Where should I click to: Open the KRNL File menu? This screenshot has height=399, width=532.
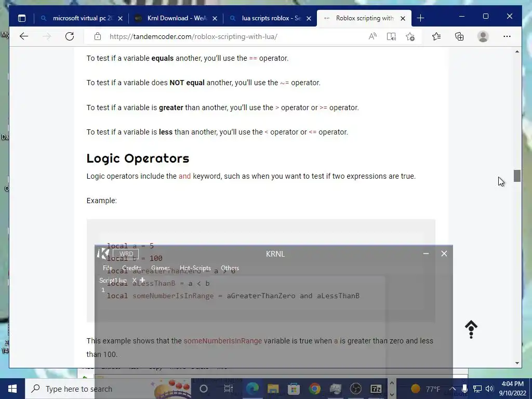coord(108,268)
